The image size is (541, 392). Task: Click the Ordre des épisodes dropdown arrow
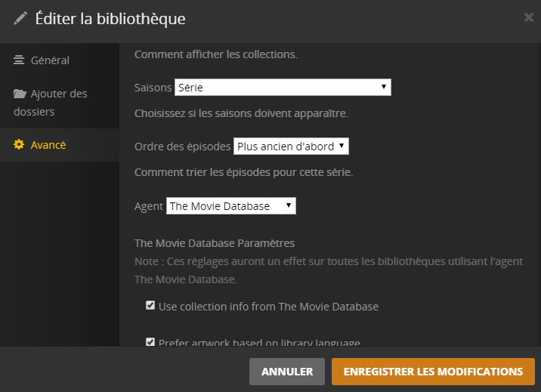[342, 146]
